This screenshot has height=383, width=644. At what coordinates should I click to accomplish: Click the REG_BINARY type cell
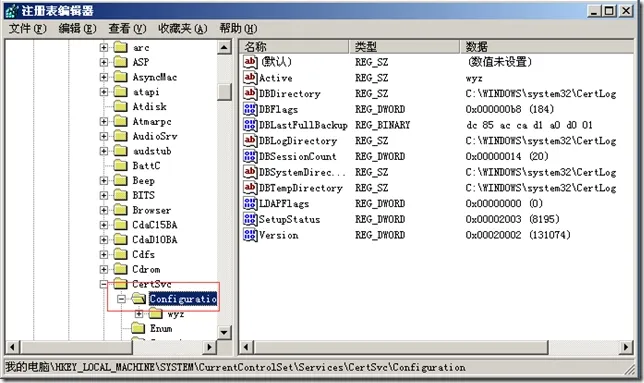pyautogui.click(x=382, y=125)
